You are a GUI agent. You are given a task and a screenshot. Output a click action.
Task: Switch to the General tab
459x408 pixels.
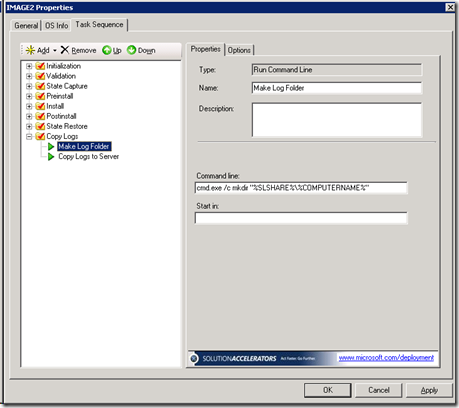pos(26,26)
